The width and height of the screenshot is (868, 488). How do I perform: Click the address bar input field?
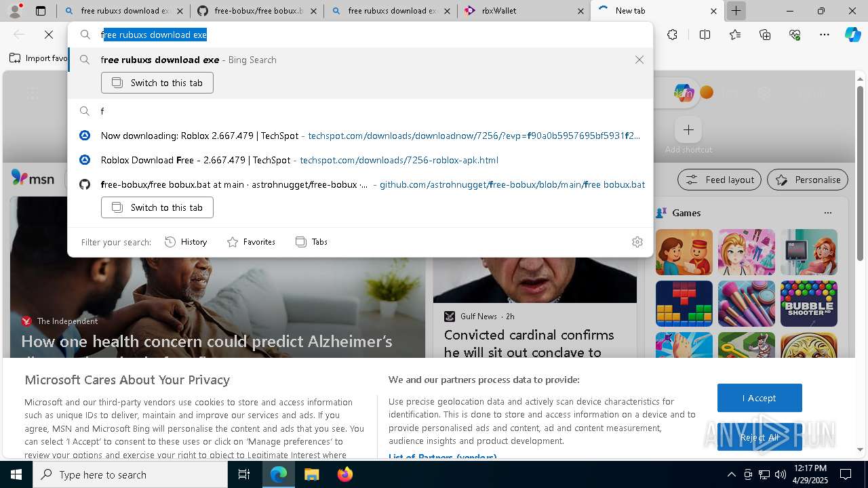pyautogui.click(x=361, y=35)
